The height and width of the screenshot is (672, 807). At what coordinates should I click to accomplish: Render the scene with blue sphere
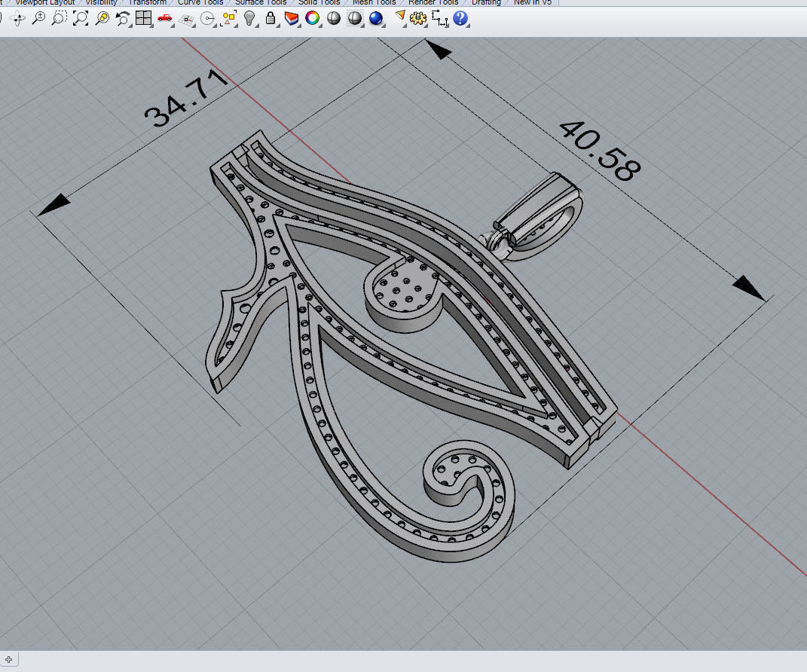[376, 19]
